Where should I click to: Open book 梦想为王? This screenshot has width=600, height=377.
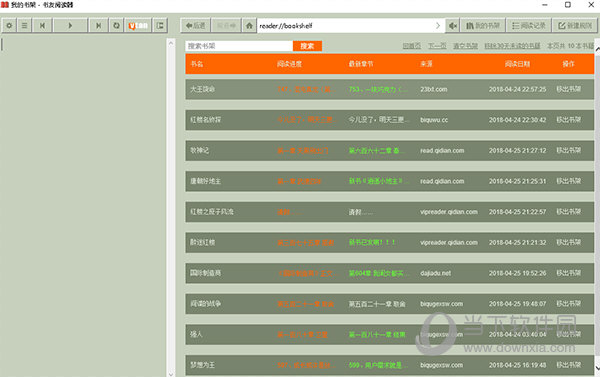tap(203, 365)
